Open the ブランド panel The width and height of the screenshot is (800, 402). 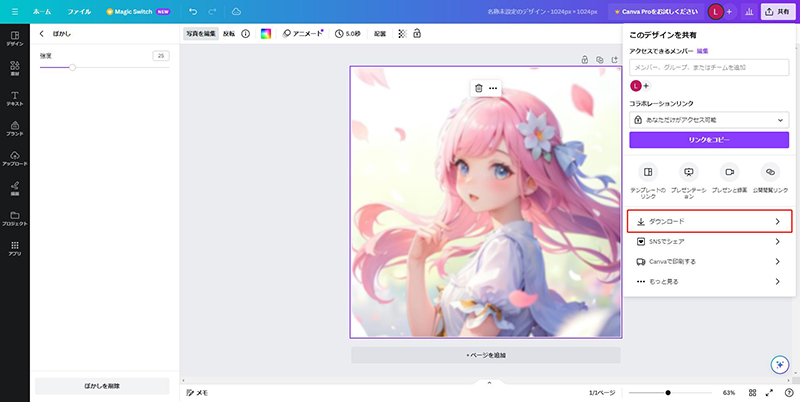tap(15, 129)
